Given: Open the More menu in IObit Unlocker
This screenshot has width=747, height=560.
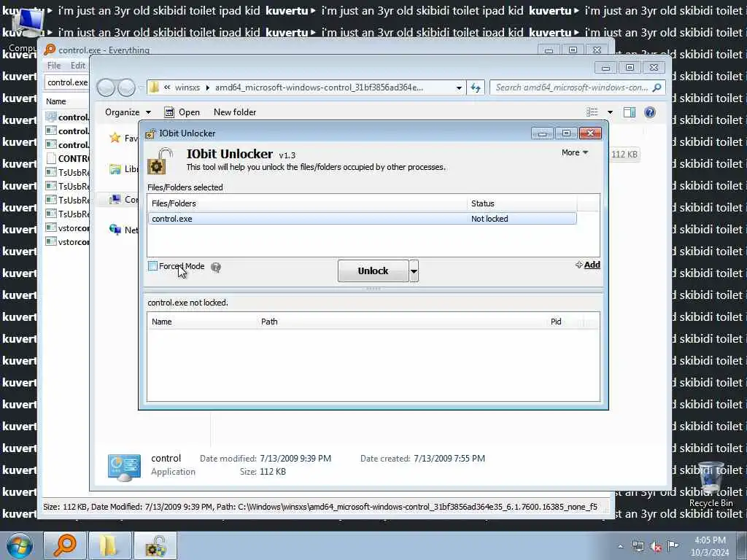Looking at the screenshot, I should tap(575, 152).
